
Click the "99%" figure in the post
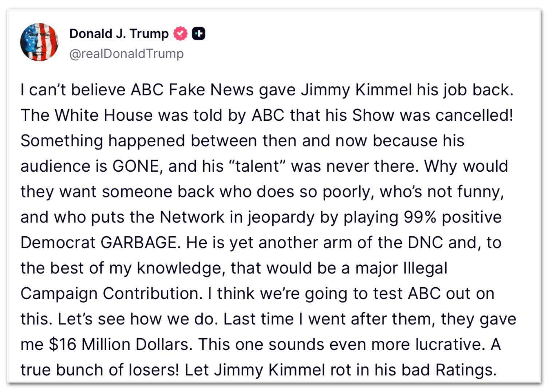pos(420,217)
